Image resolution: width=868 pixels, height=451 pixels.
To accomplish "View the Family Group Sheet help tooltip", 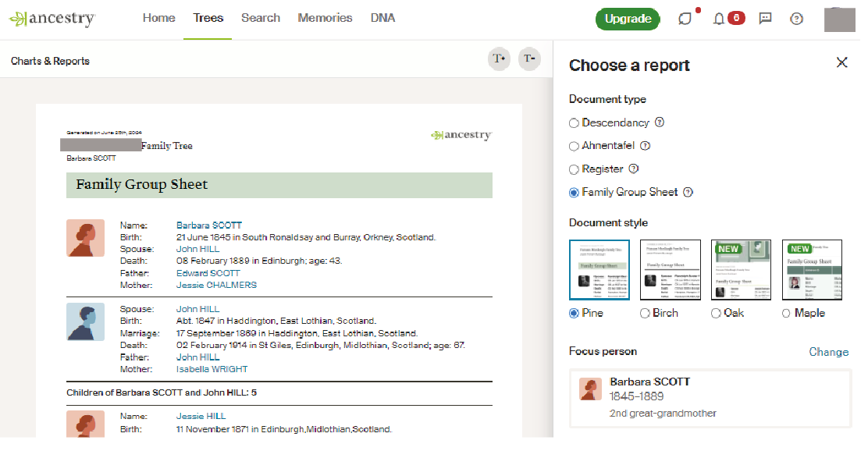I will point(687,192).
